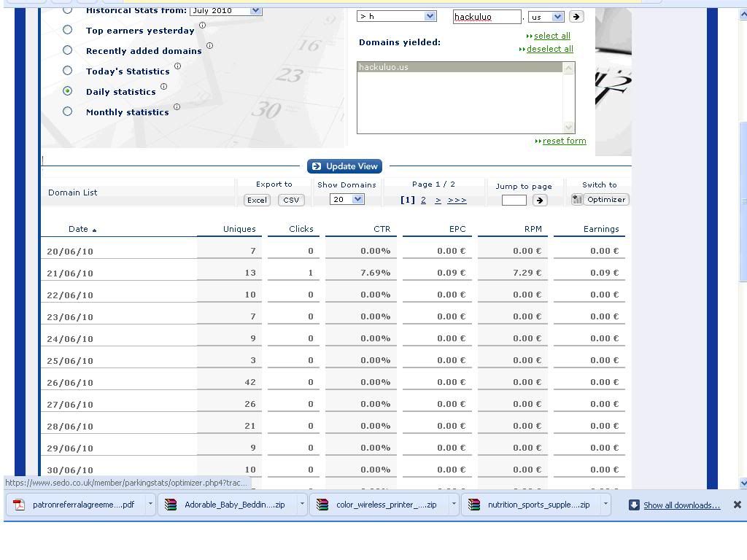Close the downloads bar
Viewport: 747px width, 560px height.
737,505
